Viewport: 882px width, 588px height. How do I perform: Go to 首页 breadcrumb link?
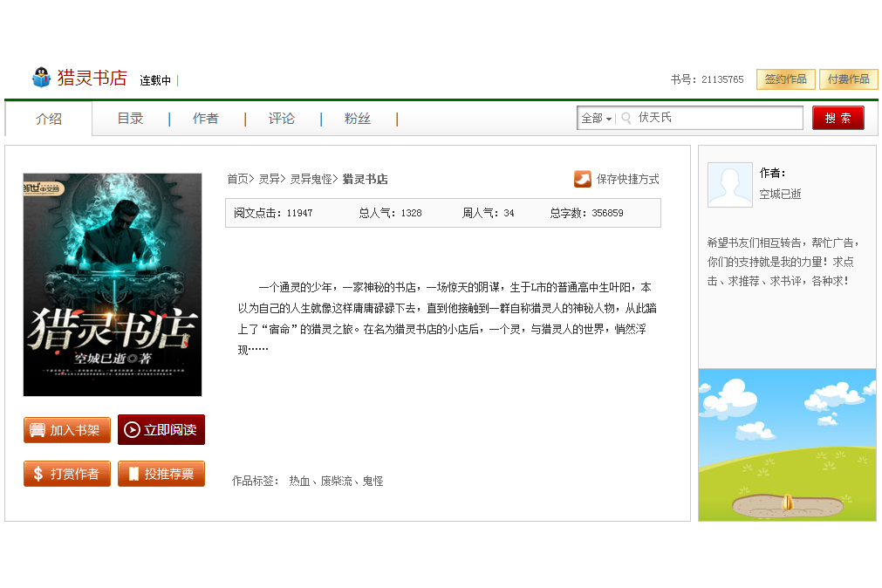[238, 179]
